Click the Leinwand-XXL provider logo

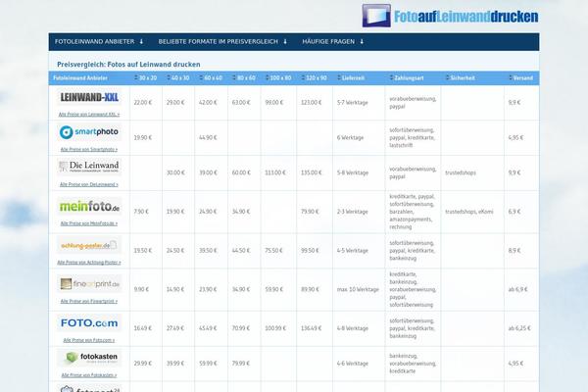pyautogui.click(x=89, y=97)
